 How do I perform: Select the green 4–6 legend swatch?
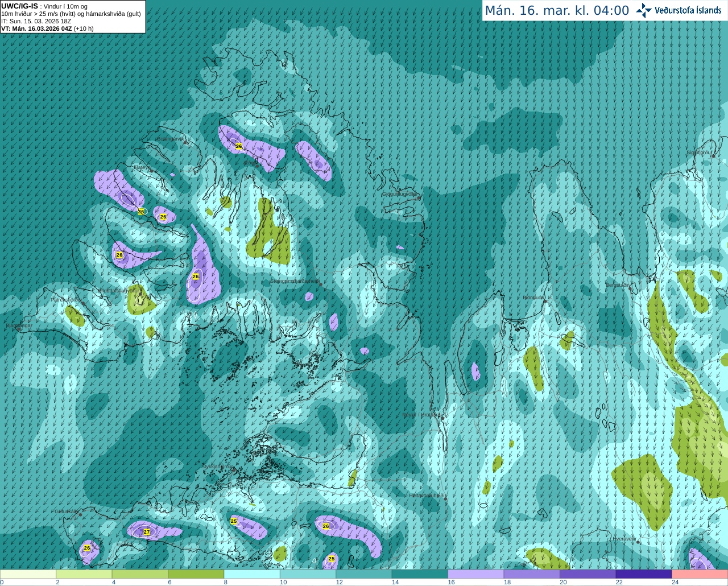coord(140,574)
